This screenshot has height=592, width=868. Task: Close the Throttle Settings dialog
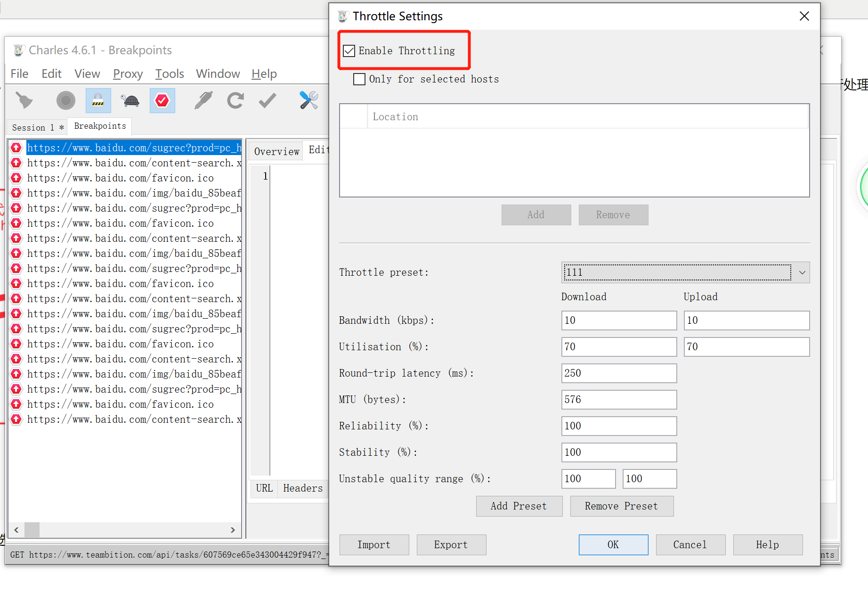point(804,16)
